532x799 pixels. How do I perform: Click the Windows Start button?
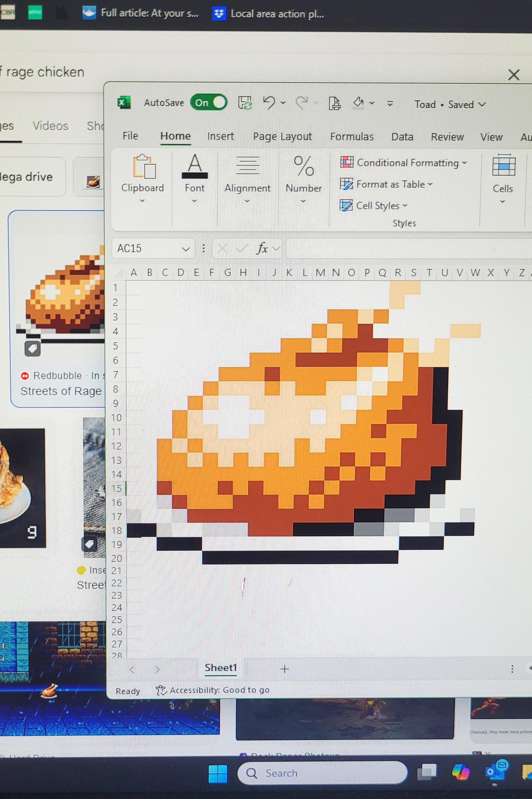pyautogui.click(x=217, y=773)
